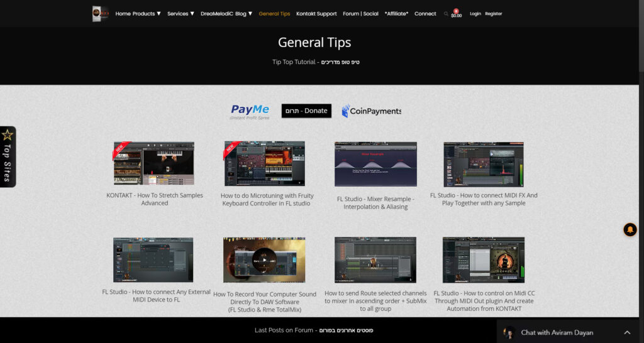Expand the chat widget chevron
644x343 pixels.
[627, 332]
